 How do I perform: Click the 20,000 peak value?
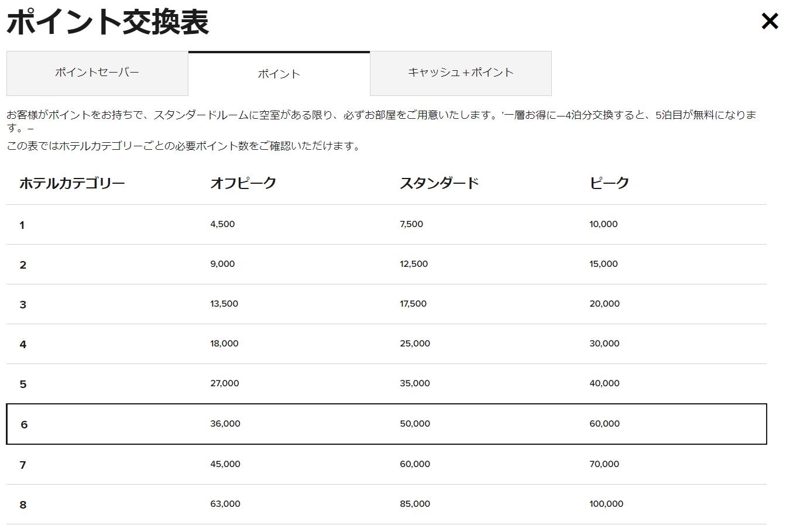click(x=605, y=304)
